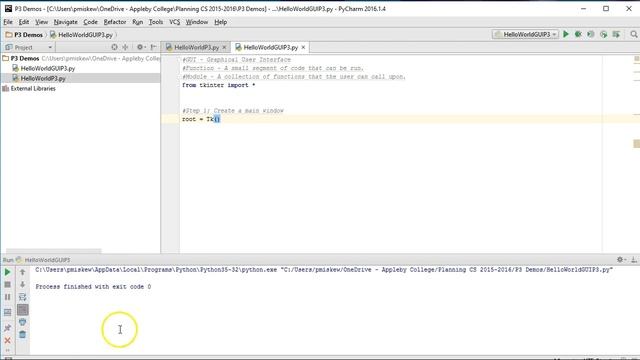Close the HelloWorldGUIP3.py editor tab
The width and height of the screenshot is (640, 360).
(303, 47)
